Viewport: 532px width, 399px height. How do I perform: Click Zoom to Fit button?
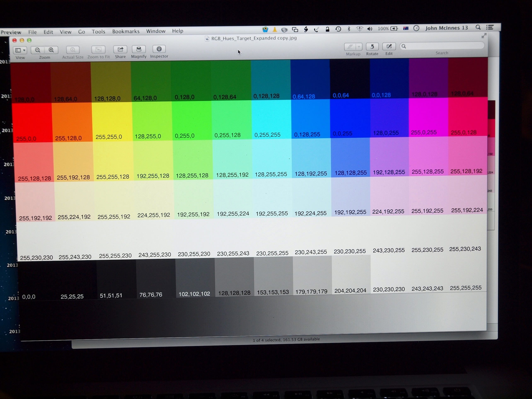coord(98,50)
